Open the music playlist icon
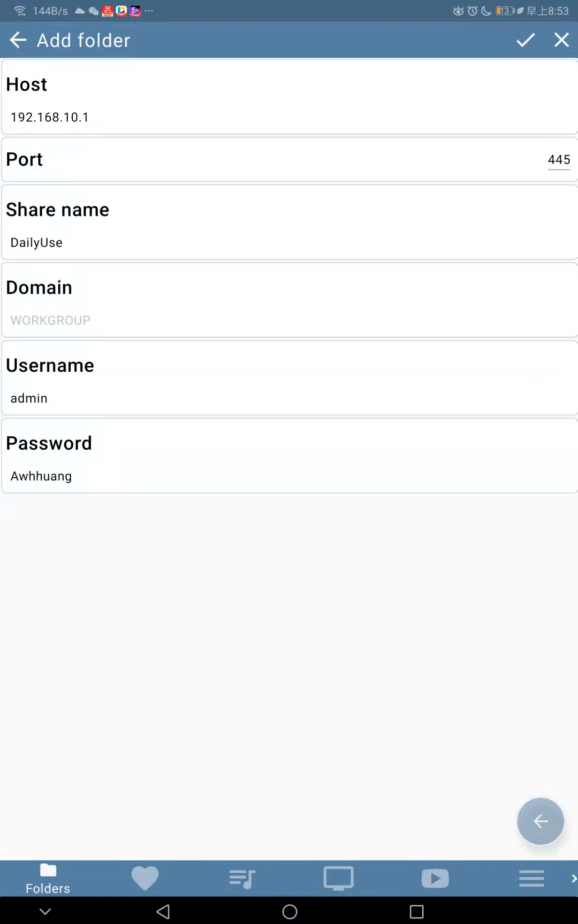578x924 pixels. 242,878
